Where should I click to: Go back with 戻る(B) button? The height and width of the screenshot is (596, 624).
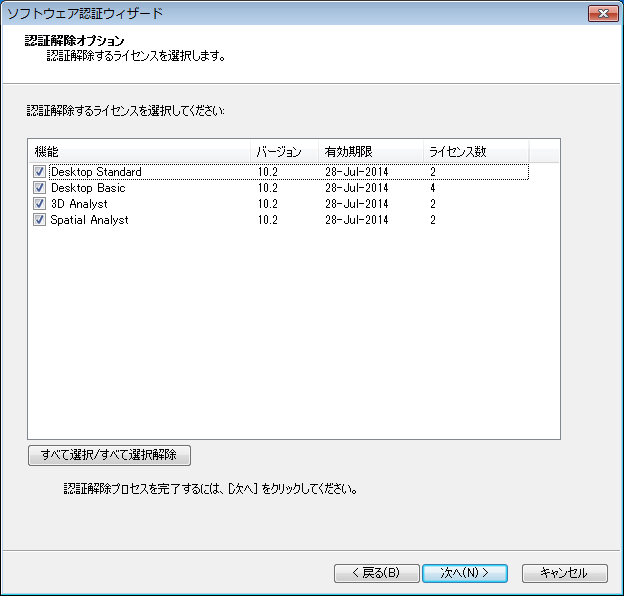376,573
